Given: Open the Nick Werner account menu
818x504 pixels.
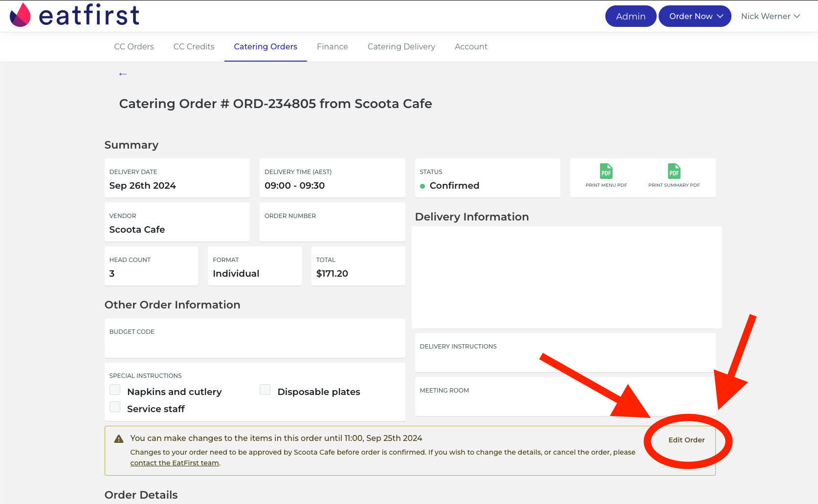Looking at the screenshot, I should (771, 16).
